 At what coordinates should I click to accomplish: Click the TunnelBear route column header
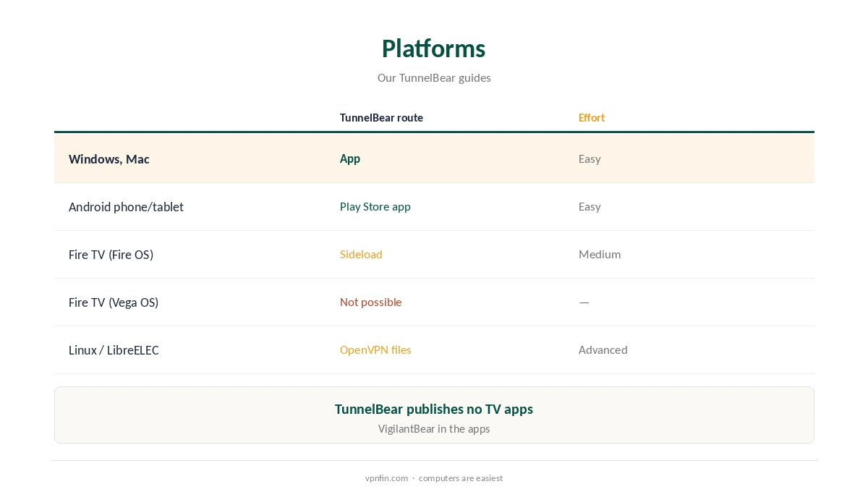pos(381,117)
